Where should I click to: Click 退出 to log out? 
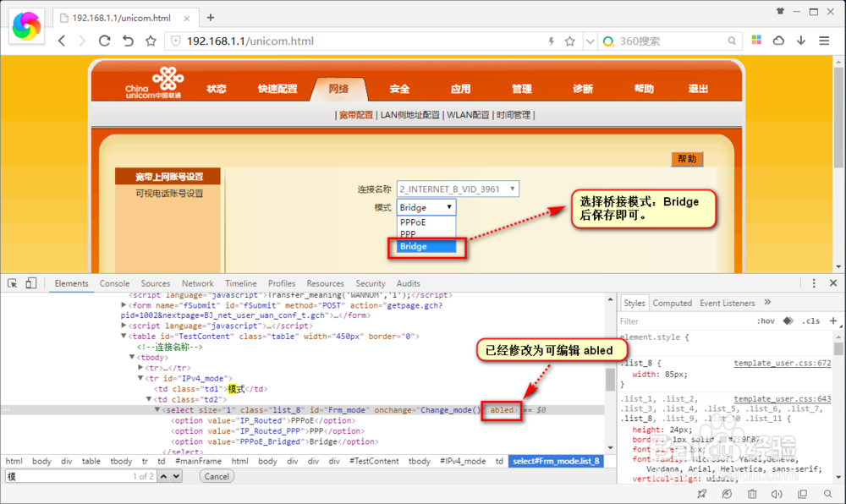click(x=698, y=89)
